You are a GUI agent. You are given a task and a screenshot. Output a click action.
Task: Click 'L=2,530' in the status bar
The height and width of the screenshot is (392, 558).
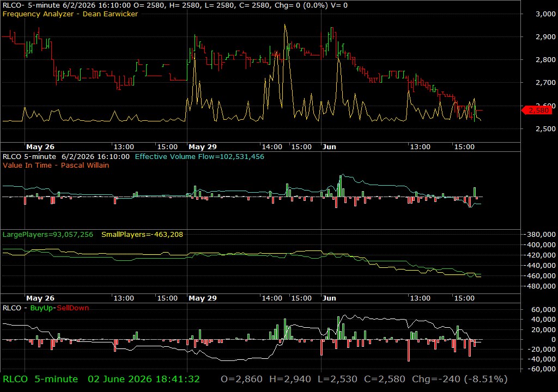(337, 379)
